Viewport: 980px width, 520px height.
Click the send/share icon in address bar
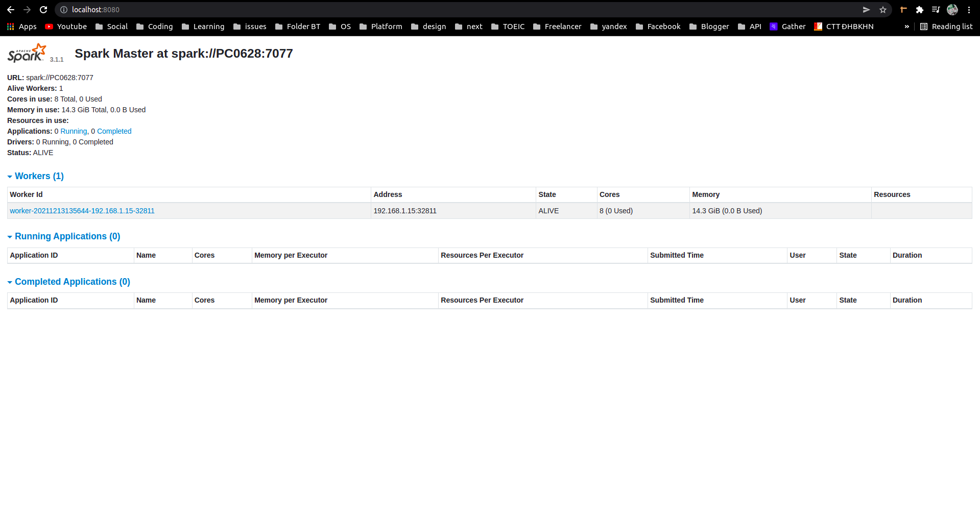[x=866, y=10]
